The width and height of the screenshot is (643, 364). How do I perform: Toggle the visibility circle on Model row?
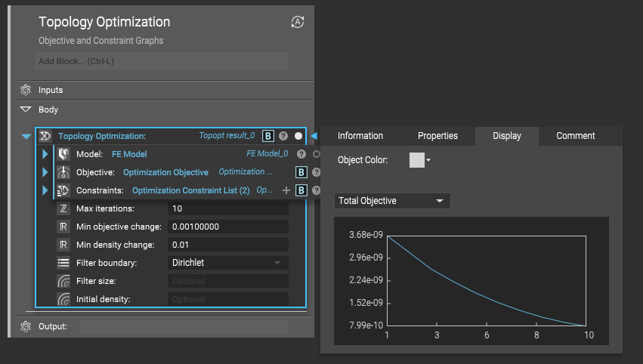point(316,154)
